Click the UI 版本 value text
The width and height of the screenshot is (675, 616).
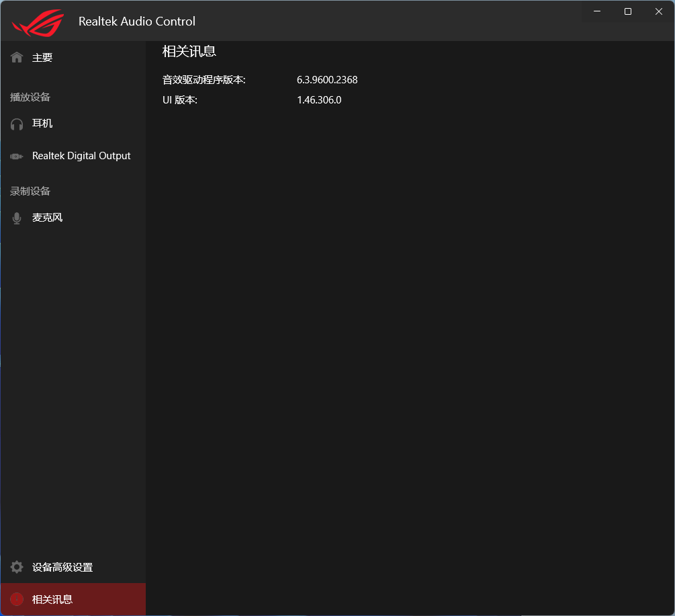[319, 99]
